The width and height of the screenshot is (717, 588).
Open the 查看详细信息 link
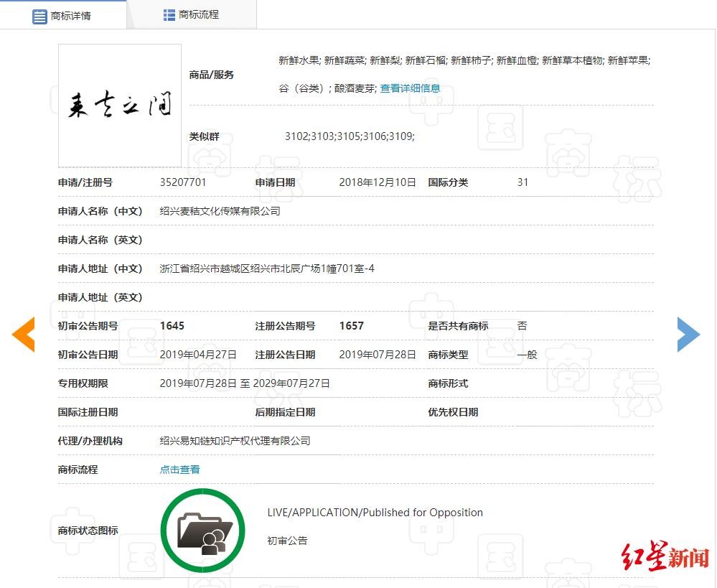(x=410, y=88)
